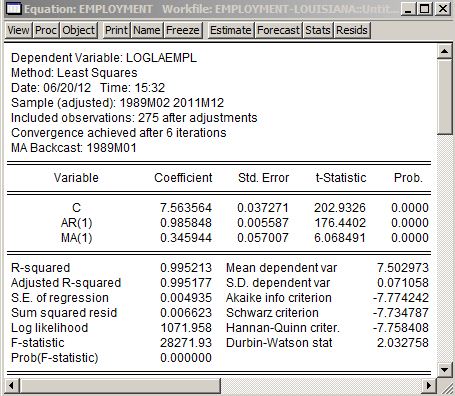
Task: Click the Hannan-Quinn criter. label
Action: (283, 328)
